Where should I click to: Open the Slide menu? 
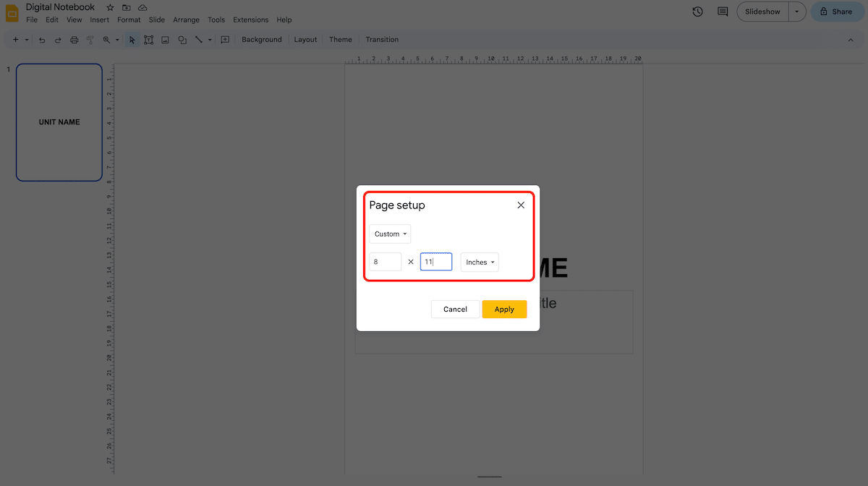pyautogui.click(x=157, y=20)
